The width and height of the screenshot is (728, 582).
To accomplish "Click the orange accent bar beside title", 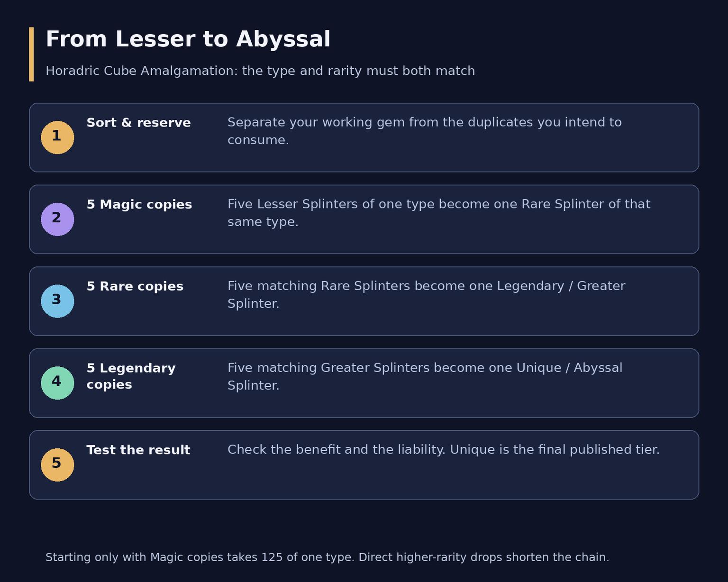I will pyautogui.click(x=31, y=55).
